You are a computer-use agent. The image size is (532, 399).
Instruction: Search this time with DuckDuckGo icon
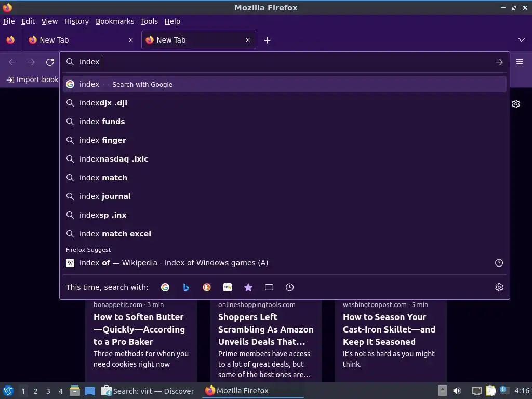(207, 287)
